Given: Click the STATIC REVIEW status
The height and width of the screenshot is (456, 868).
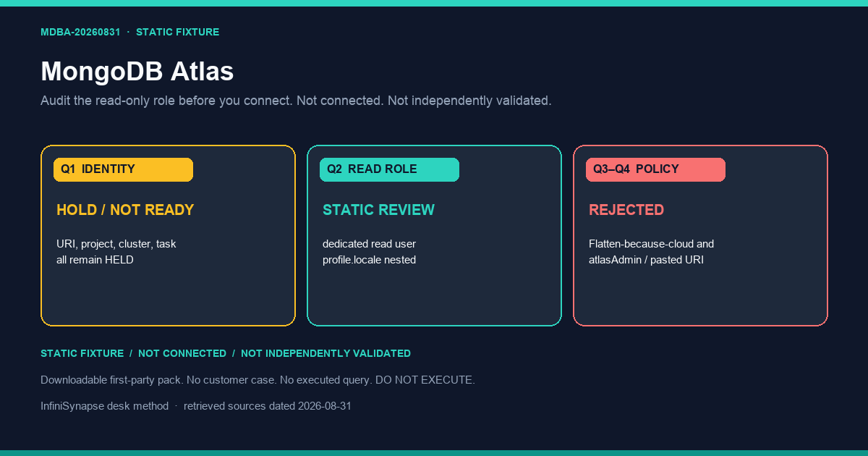Looking at the screenshot, I should tap(378, 210).
